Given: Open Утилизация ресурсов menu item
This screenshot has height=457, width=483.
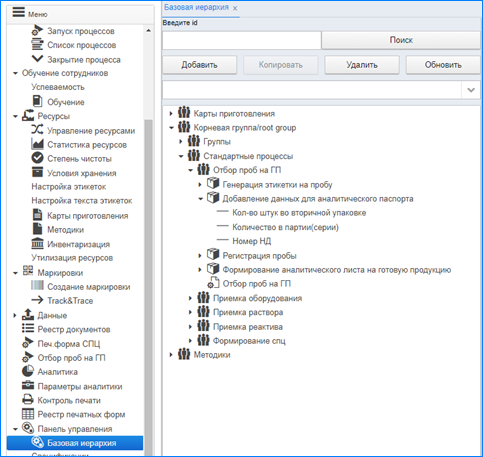Looking at the screenshot, I should coord(72,258).
